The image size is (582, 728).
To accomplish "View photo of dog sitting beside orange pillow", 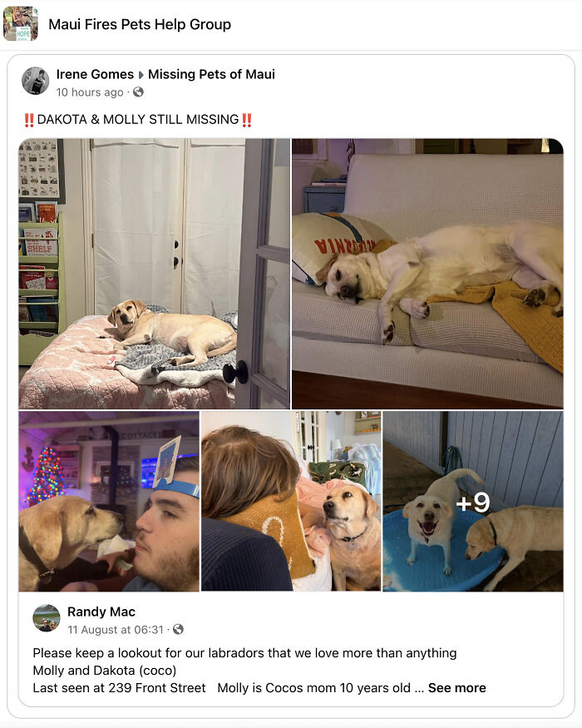I will click(291, 501).
